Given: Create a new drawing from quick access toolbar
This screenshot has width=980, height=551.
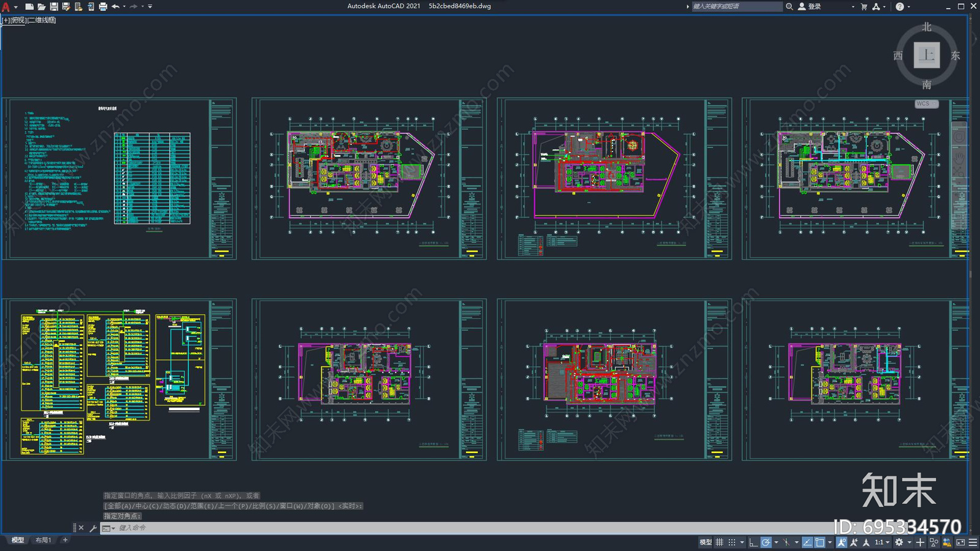Looking at the screenshot, I should point(29,7).
